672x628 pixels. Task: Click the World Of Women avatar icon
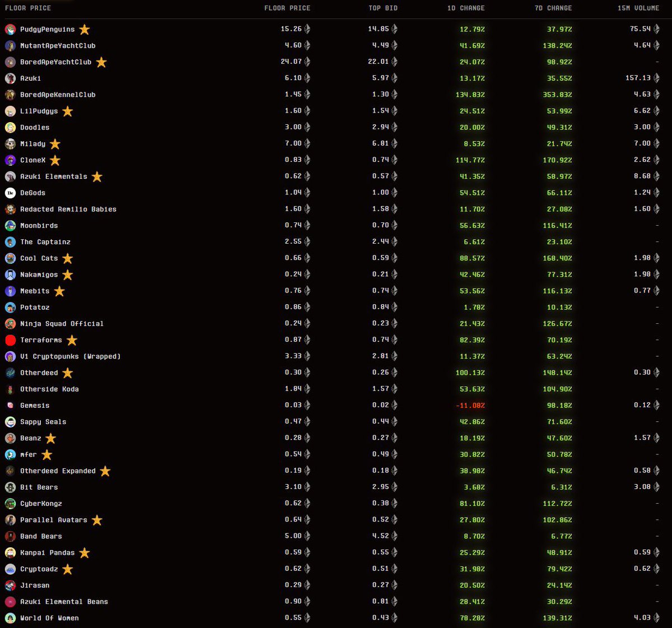tap(10, 618)
